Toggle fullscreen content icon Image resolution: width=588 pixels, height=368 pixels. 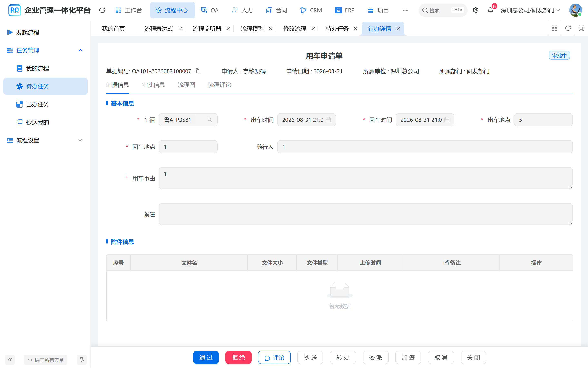[x=581, y=28]
